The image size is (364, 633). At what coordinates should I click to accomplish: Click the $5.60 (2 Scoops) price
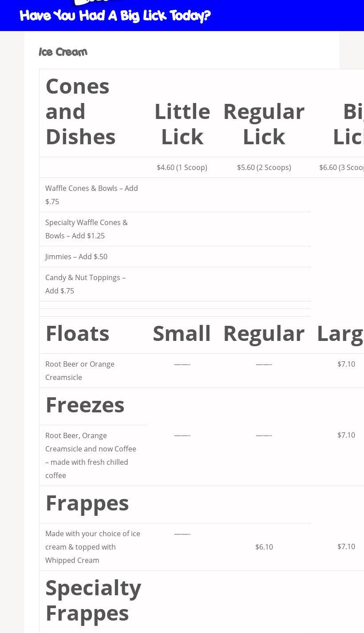pyautogui.click(x=264, y=167)
